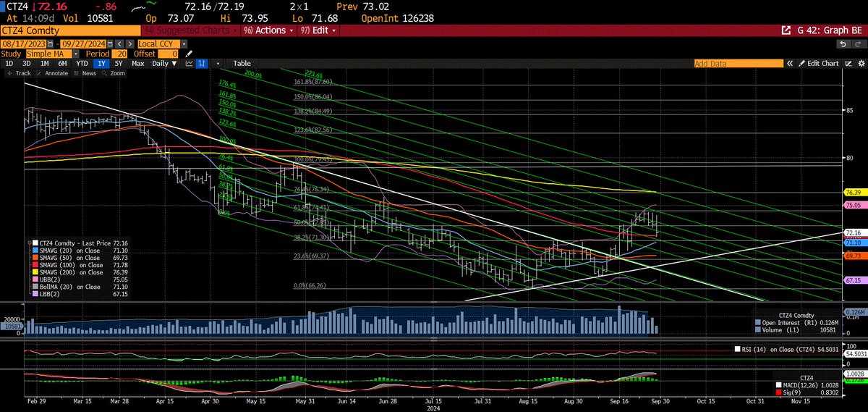Open the Annotate drawing tool
The image size is (868, 412).
tap(52, 73)
